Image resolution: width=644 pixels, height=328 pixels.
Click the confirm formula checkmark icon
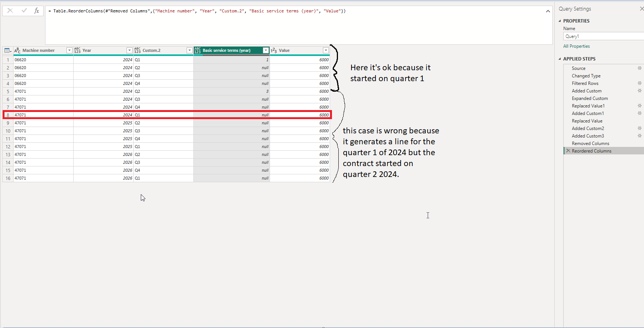point(24,11)
